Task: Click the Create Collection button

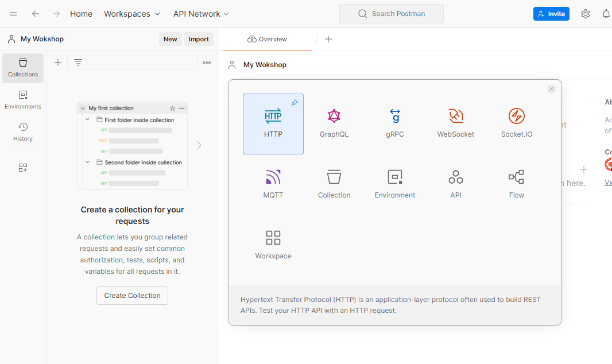Action: point(132,296)
